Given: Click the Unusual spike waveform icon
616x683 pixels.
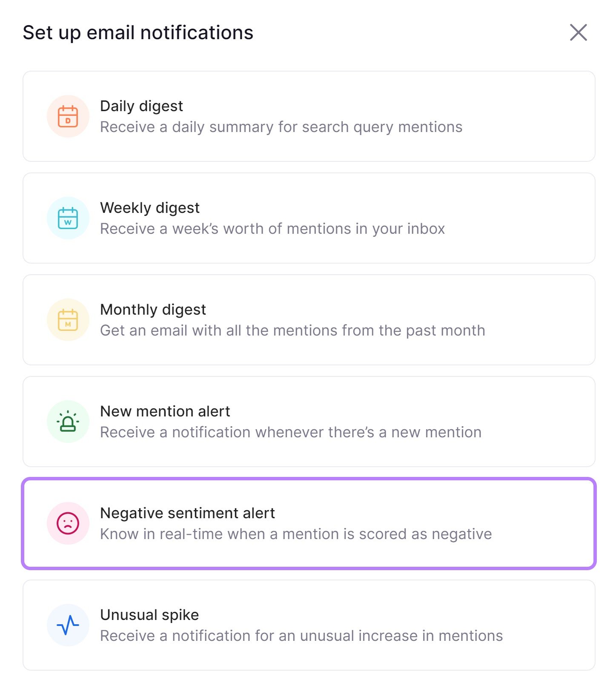Looking at the screenshot, I should [68, 625].
